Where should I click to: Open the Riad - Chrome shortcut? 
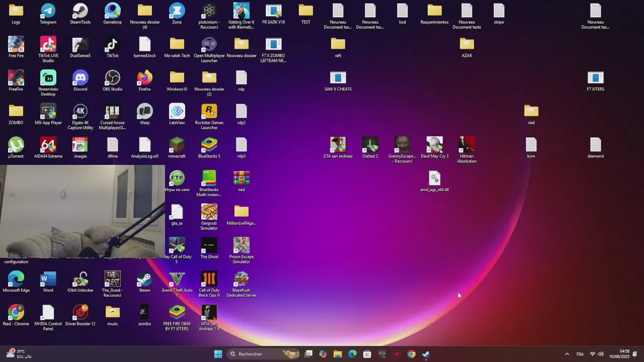coord(16,315)
